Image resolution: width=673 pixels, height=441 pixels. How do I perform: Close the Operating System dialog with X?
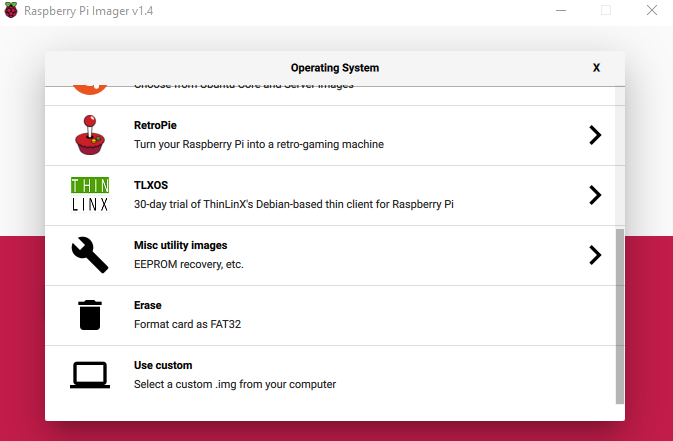(596, 68)
